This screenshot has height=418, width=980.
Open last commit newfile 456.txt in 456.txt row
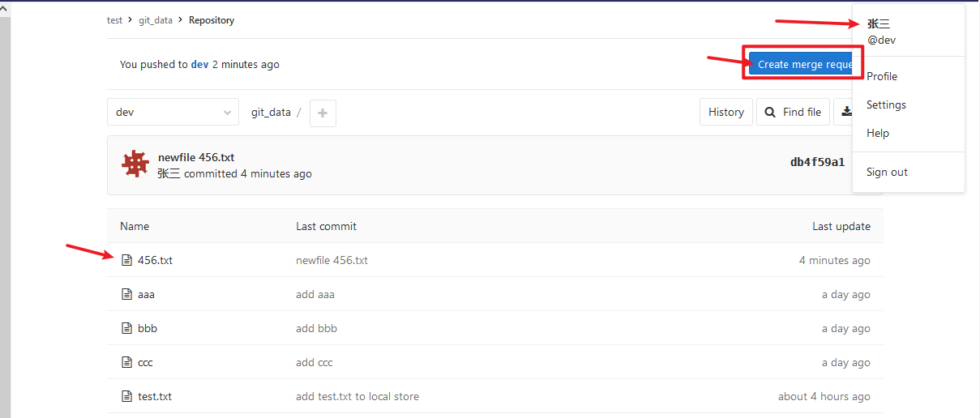332,260
